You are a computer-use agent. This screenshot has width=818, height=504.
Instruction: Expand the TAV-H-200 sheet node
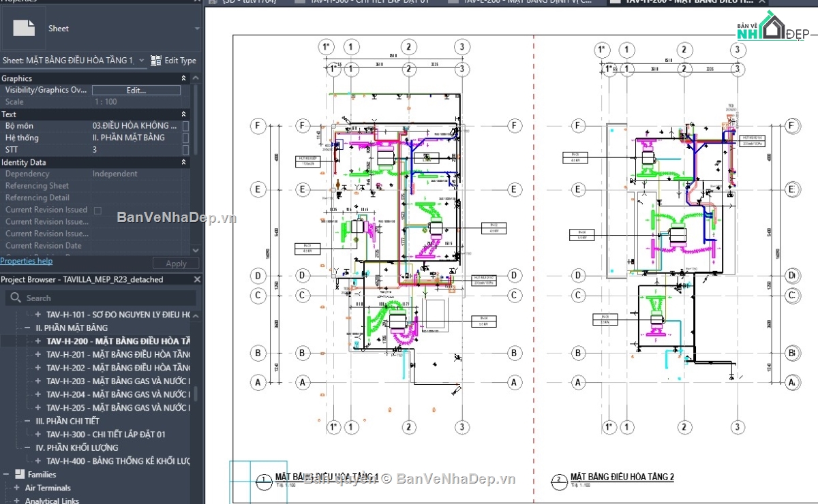[x=38, y=341]
